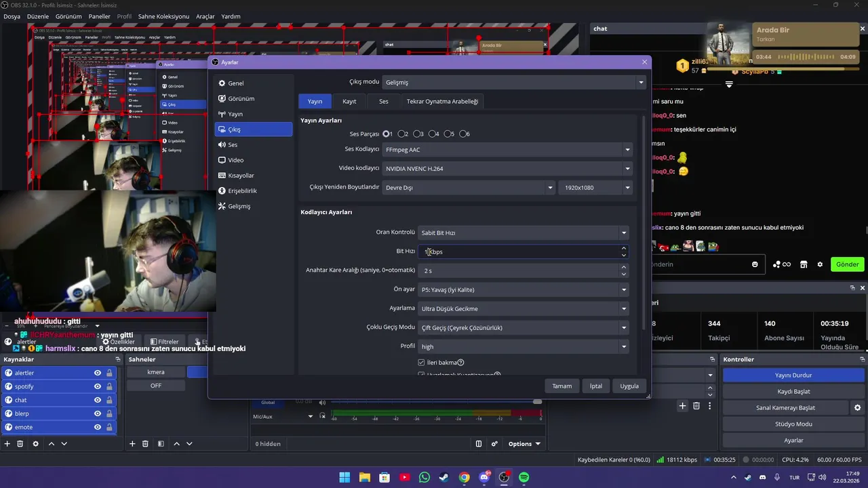This screenshot has height=488, width=868.
Task: Select audio track 6 radio button
Action: click(x=464, y=134)
